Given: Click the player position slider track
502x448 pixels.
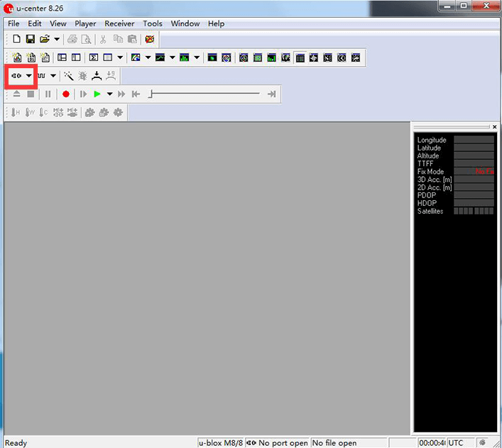Looking at the screenshot, I should pyautogui.click(x=205, y=94).
